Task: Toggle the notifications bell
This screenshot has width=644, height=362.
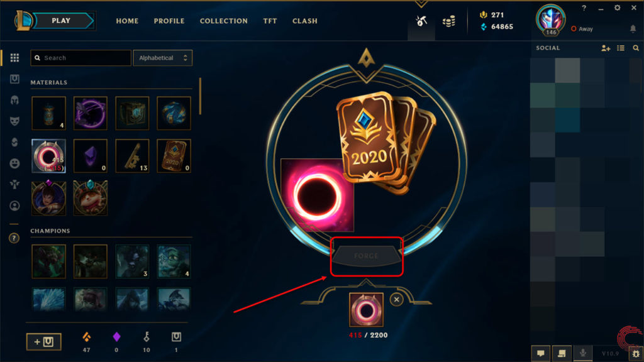Action: pyautogui.click(x=633, y=29)
